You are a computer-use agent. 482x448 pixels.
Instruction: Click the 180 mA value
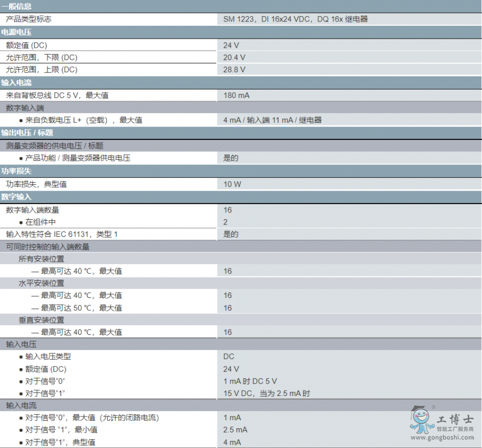pyautogui.click(x=236, y=95)
